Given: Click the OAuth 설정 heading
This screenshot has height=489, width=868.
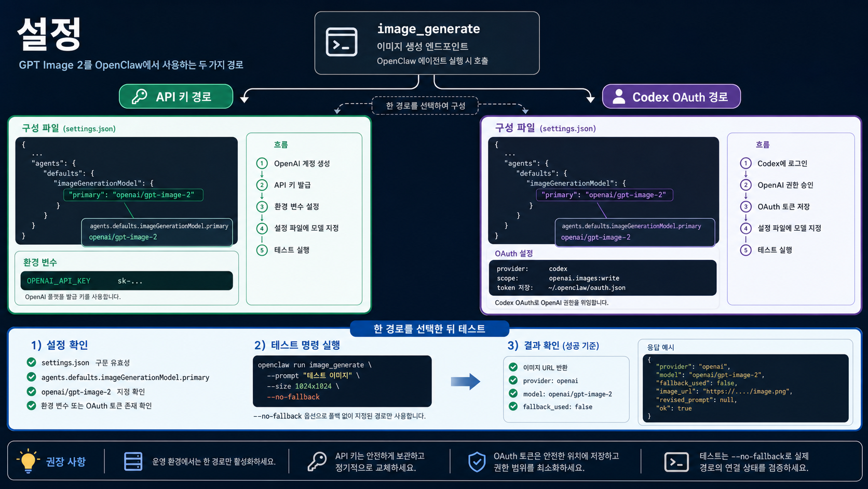Looking at the screenshot, I should tap(513, 254).
